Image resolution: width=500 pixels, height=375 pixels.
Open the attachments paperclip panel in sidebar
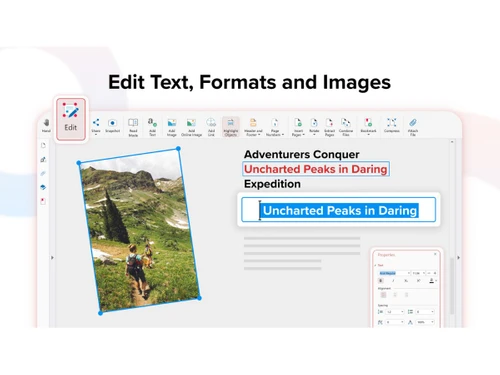[x=43, y=173]
